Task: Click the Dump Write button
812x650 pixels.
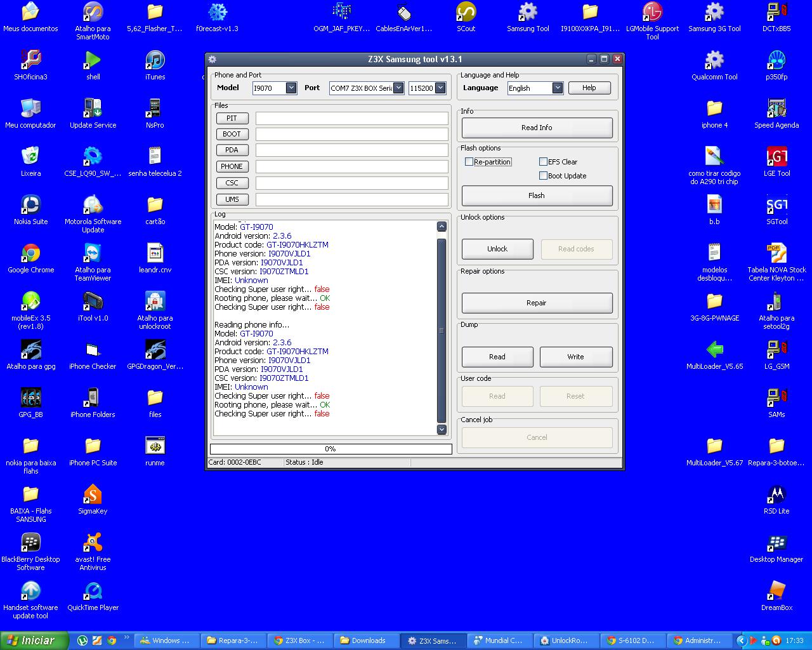Action: pos(576,357)
